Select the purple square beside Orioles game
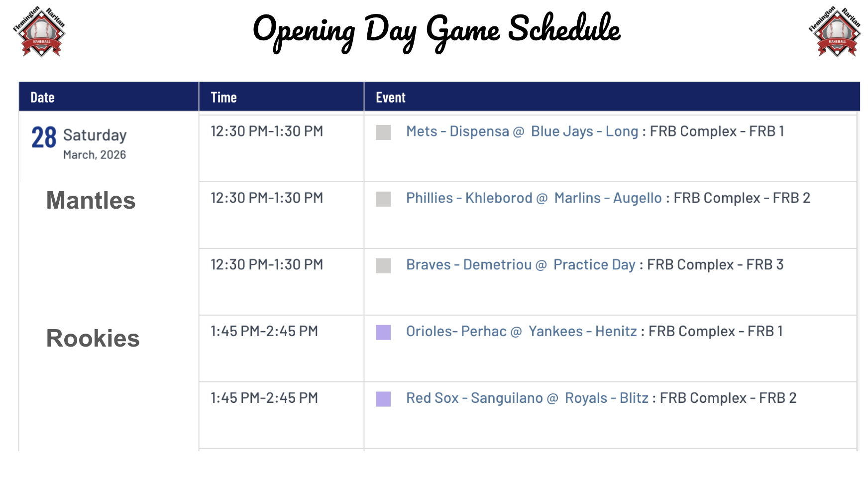868x488 pixels. [x=383, y=333]
